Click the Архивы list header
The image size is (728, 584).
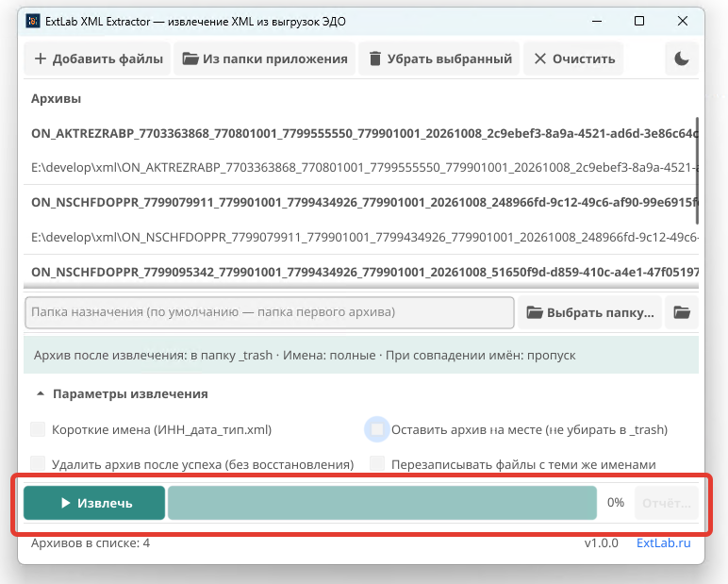57,98
